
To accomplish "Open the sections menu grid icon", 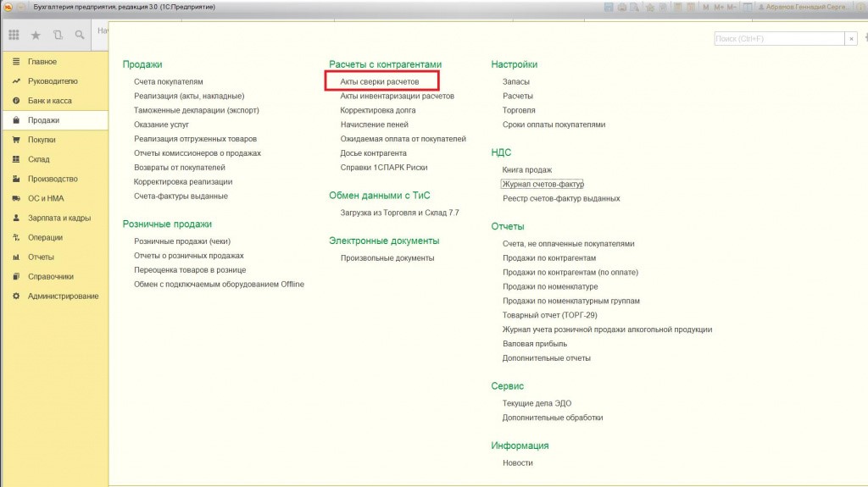I will 14,35.
